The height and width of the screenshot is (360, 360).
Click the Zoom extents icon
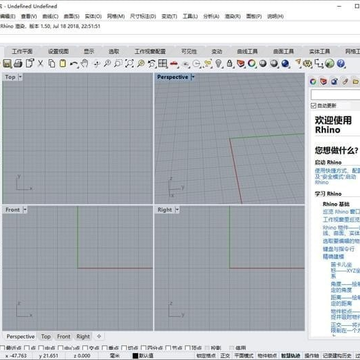click(129, 63)
